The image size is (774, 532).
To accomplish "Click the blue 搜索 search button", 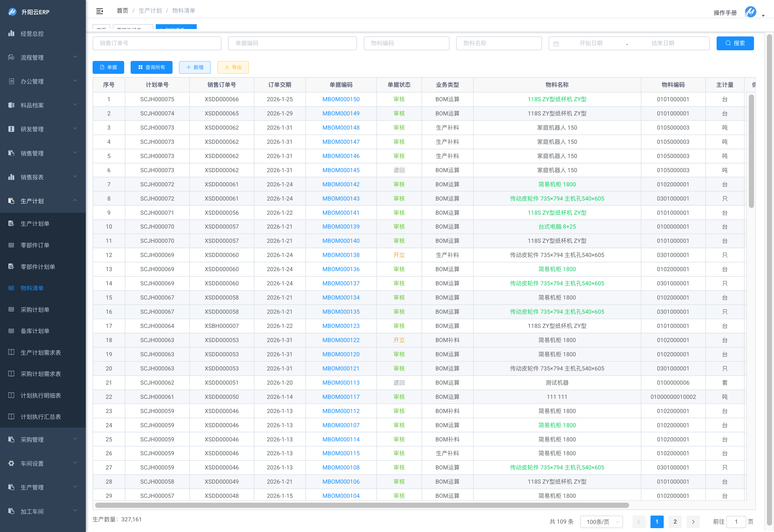I will pos(735,43).
